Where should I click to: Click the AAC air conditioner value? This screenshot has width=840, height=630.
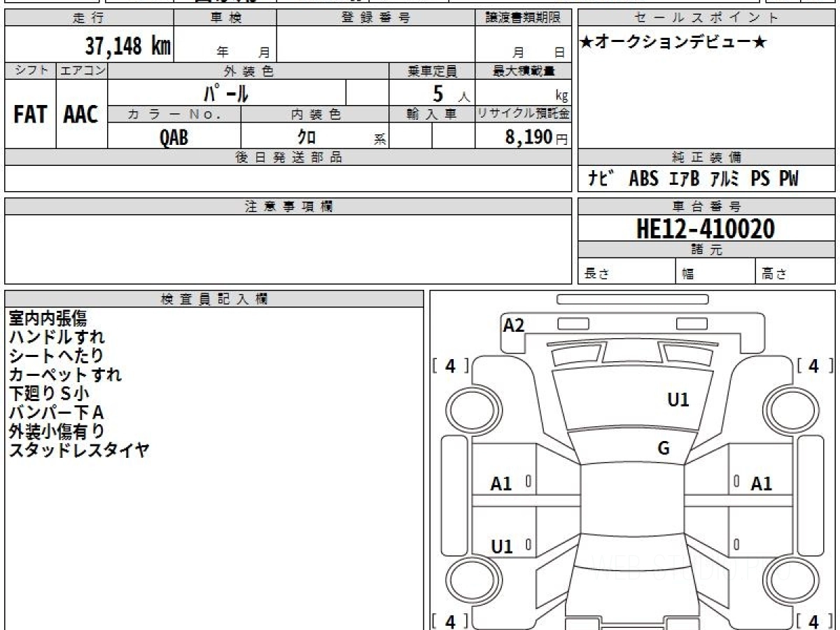tap(81, 115)
